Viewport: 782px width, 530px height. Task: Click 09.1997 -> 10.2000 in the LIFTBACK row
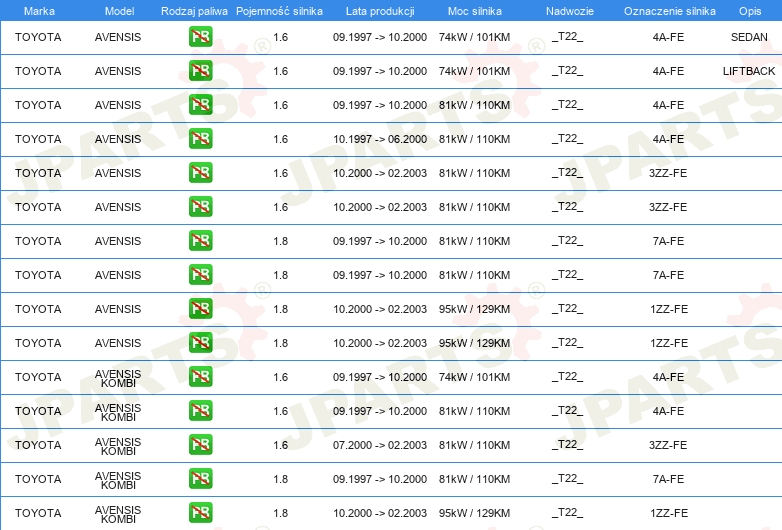[x=380, y=71]
